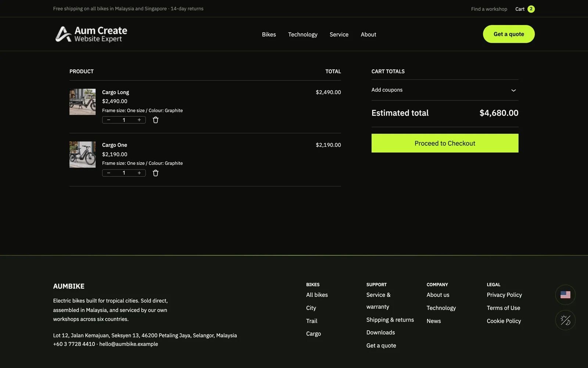Increase Cargo Long quantity
This screenshot has height=368, width=588.
(139, 120)
